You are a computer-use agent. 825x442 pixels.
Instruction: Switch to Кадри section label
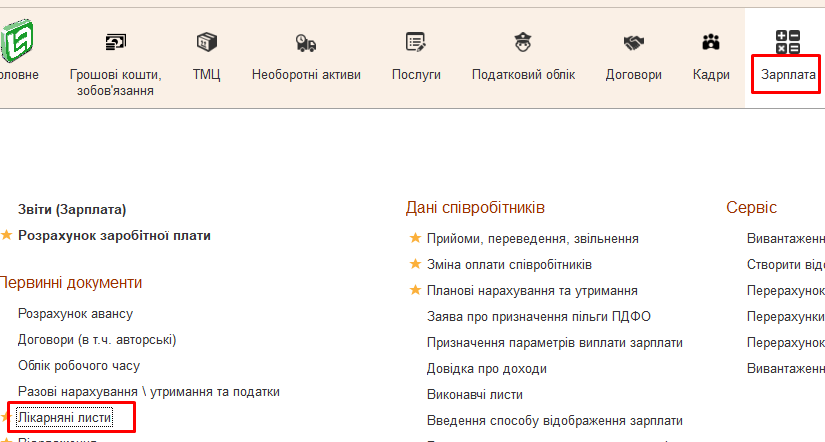pyautogui.click(x=711, y=75)
